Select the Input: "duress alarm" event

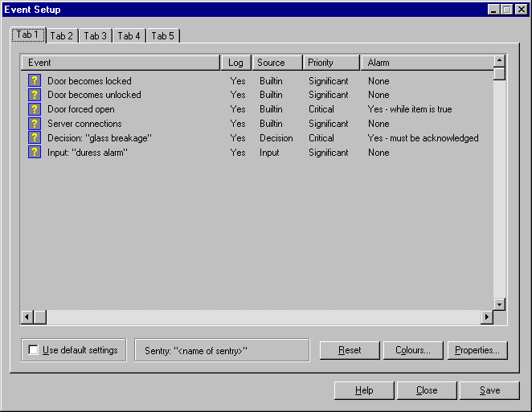pos(88,153)
